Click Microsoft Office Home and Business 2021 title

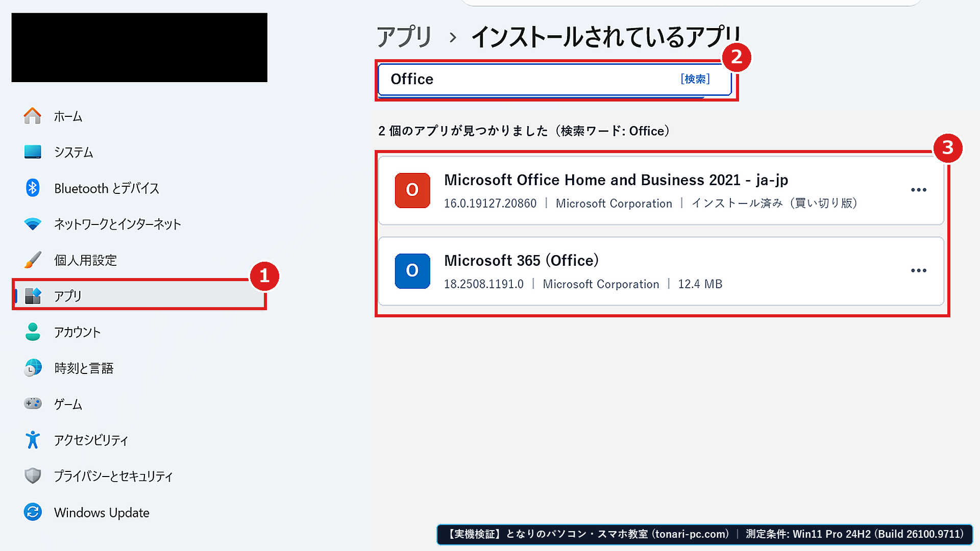[x=616, y=180]
